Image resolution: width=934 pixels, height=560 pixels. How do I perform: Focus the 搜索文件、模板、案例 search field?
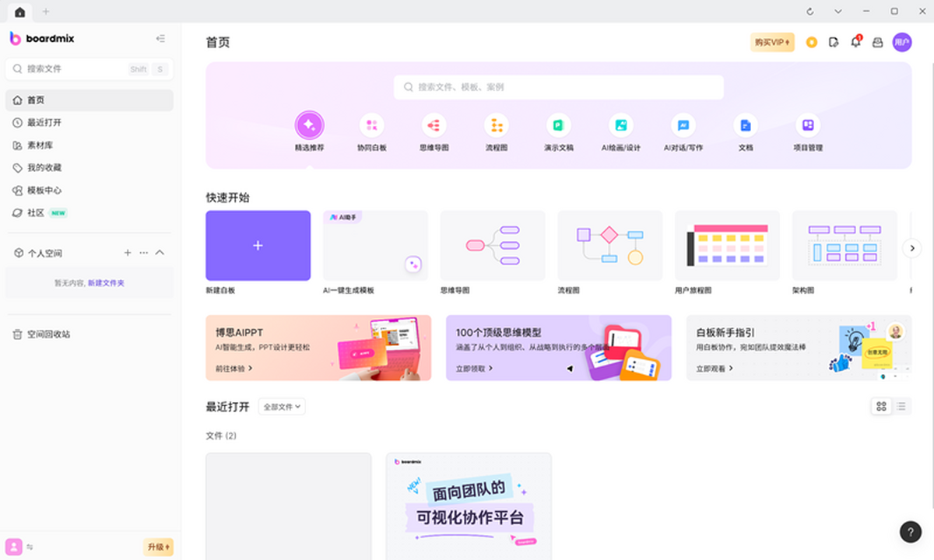pos(559,87)
